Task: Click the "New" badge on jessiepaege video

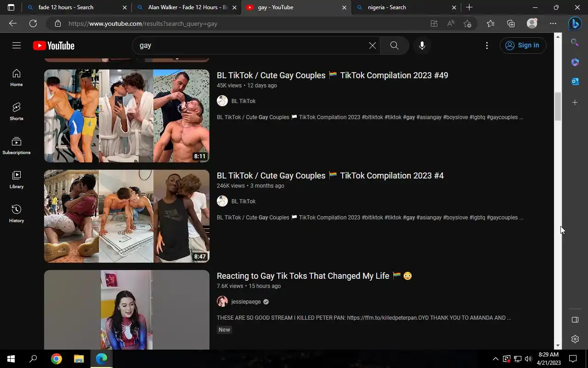Action: pos(224,330)
